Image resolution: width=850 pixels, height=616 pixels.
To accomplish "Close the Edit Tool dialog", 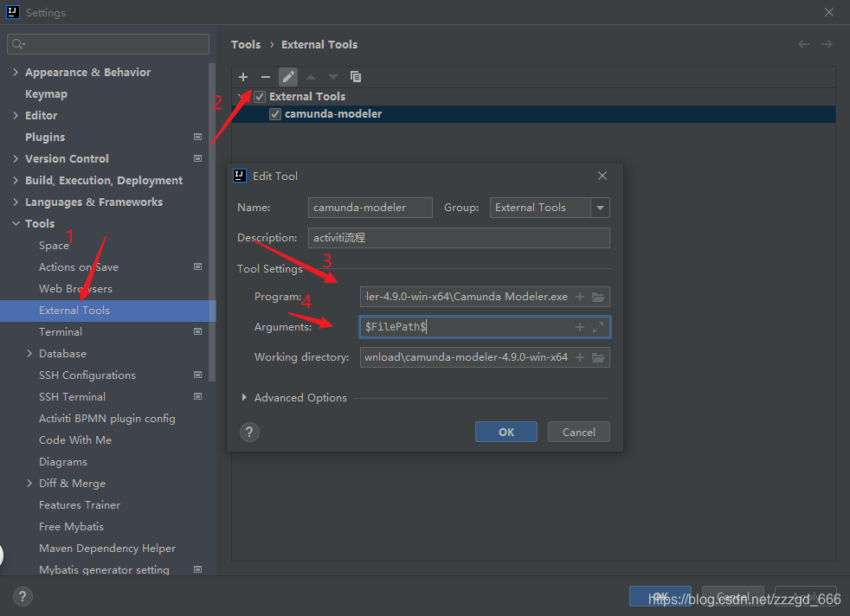I will (602, 176).
